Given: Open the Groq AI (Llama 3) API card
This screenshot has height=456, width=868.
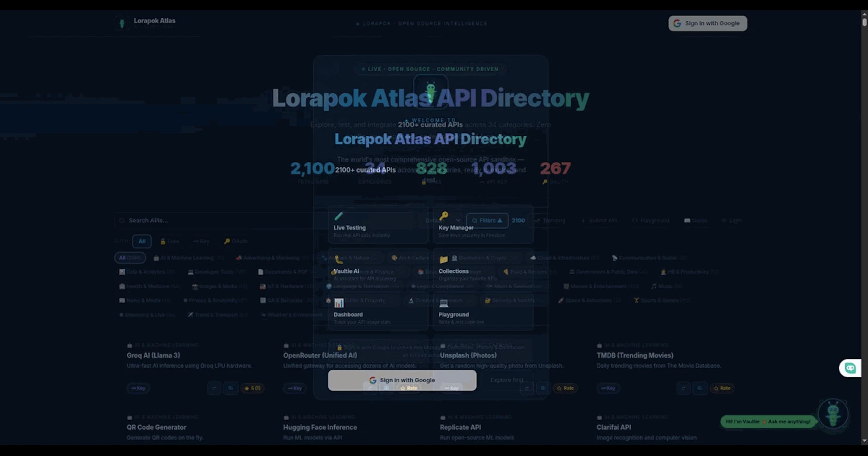Looking at the screenshot, I should tap(195, 366).
